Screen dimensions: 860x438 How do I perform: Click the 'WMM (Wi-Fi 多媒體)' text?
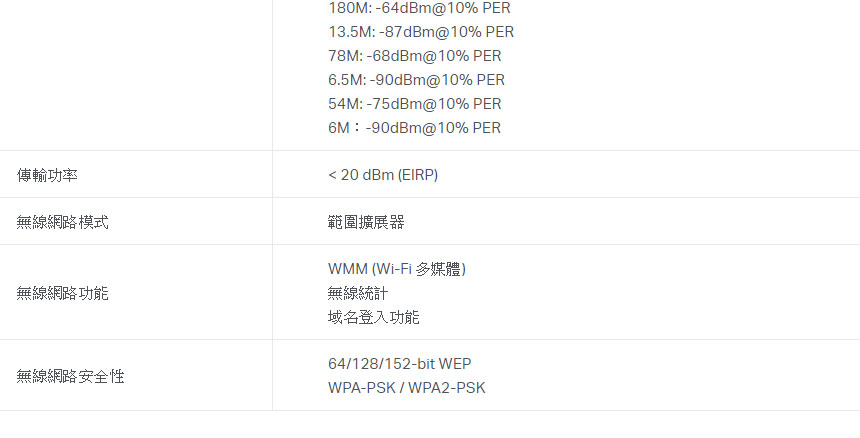coord(397,269)
